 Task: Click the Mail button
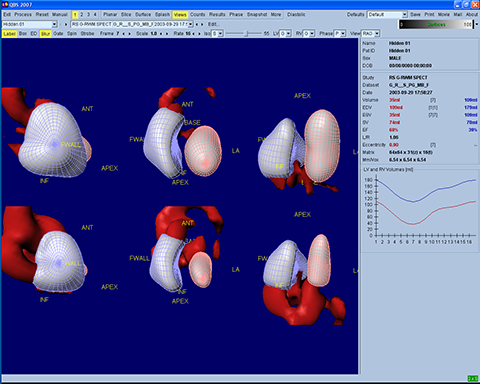tap(458, 15)
